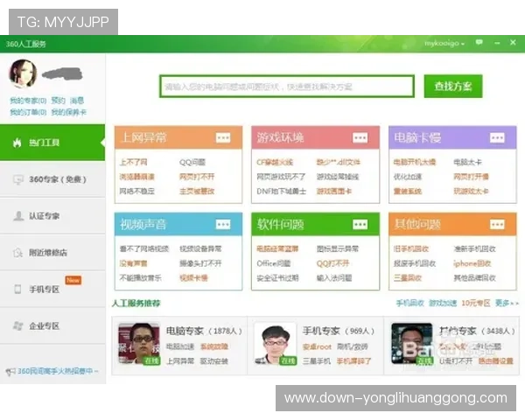Expand more options on 上网异常 card

[x=223, y=137]
